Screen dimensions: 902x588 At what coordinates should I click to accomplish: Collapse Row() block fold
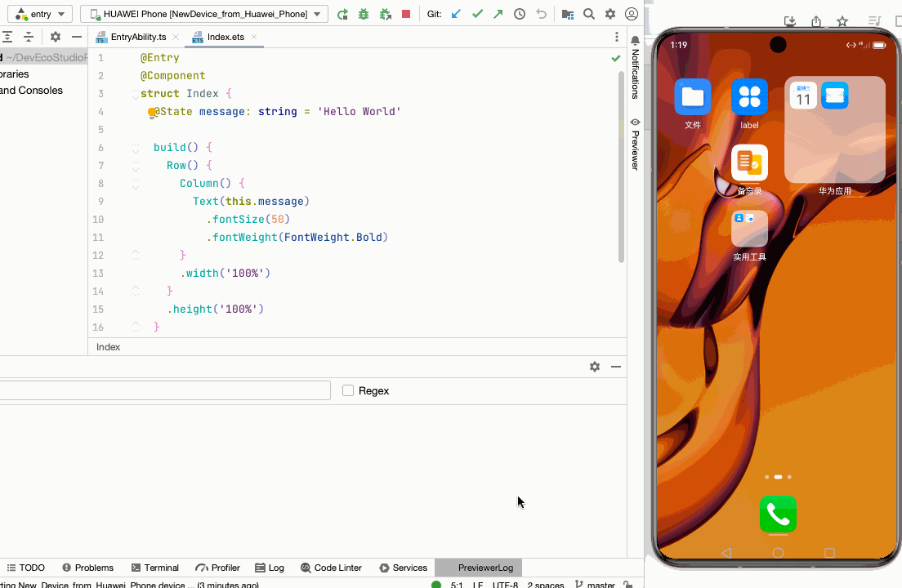(135, 166)
